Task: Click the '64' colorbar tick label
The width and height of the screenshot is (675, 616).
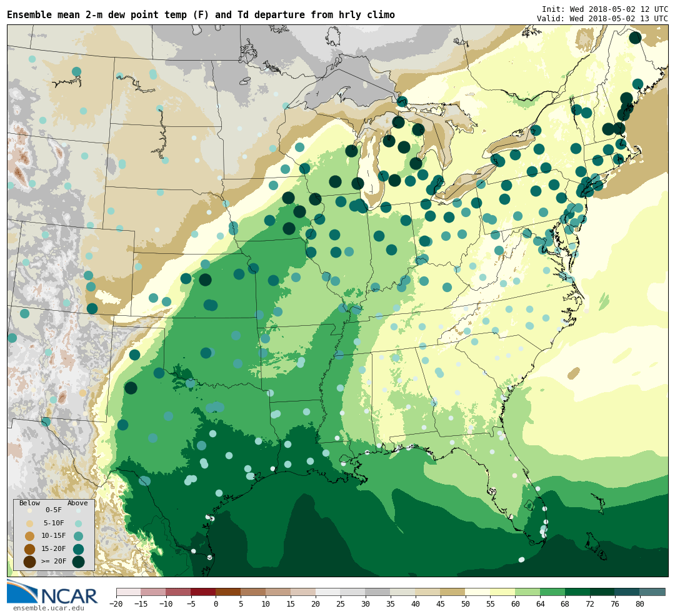Action: click(540, 604)
